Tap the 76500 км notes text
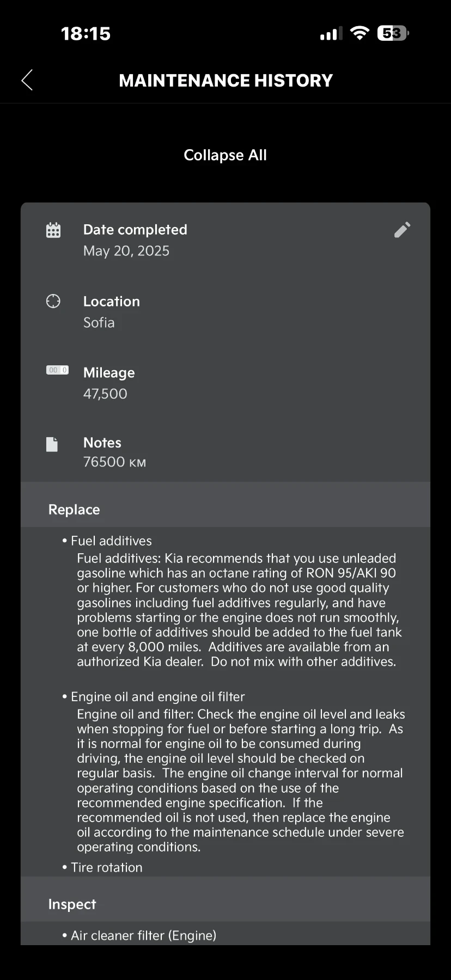The height and width of the screenshot is (980, 451). (114, 462)
